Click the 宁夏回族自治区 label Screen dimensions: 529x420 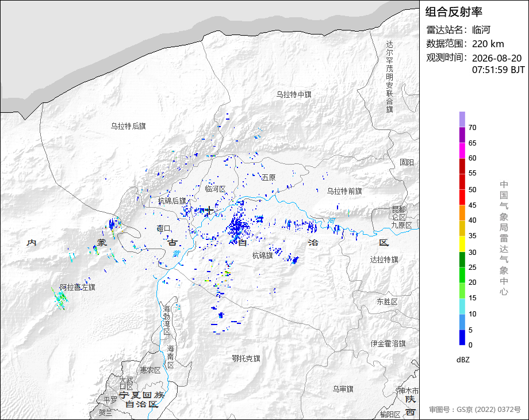pos(141,399)
